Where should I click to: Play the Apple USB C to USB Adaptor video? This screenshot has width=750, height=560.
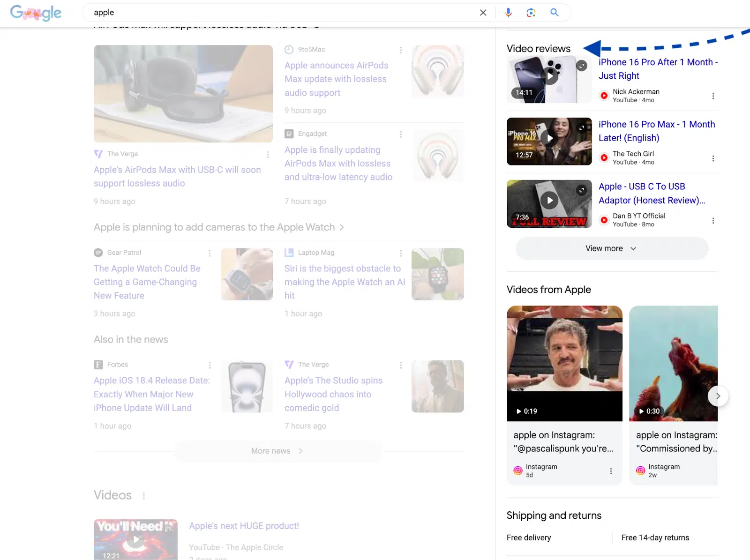pyautogui.click(x=550, y=201)
